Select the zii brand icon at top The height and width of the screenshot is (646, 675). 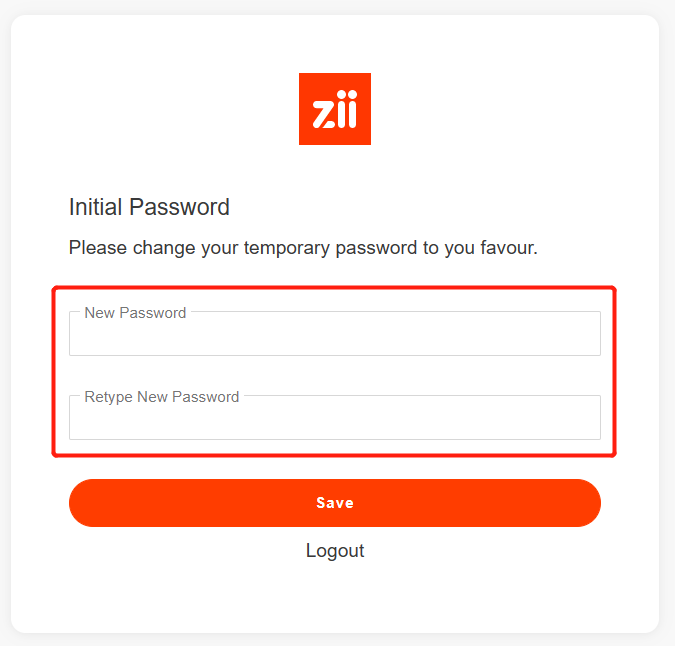335,109
